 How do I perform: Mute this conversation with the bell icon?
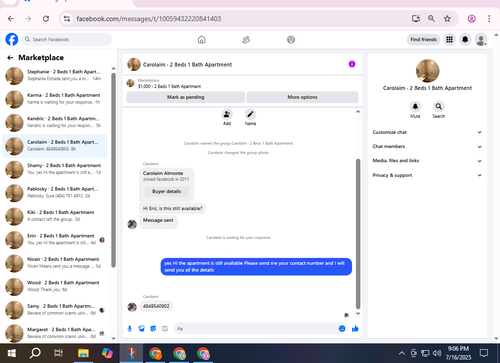tap(415, 106)
